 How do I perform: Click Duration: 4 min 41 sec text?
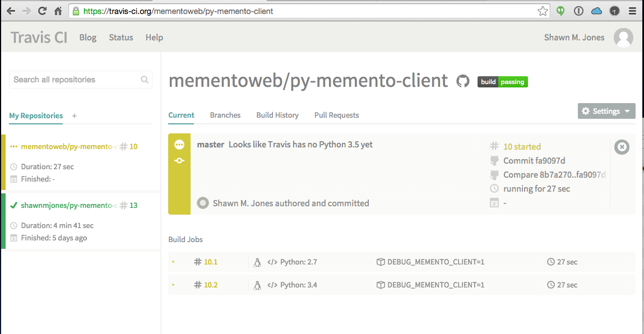click(x=57, y=225)
